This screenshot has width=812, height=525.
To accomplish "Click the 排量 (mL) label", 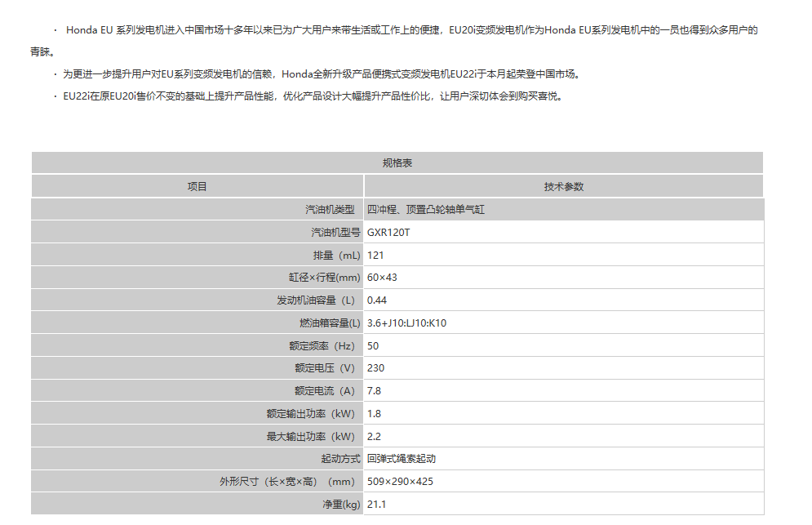I will [x=336, y=255].
